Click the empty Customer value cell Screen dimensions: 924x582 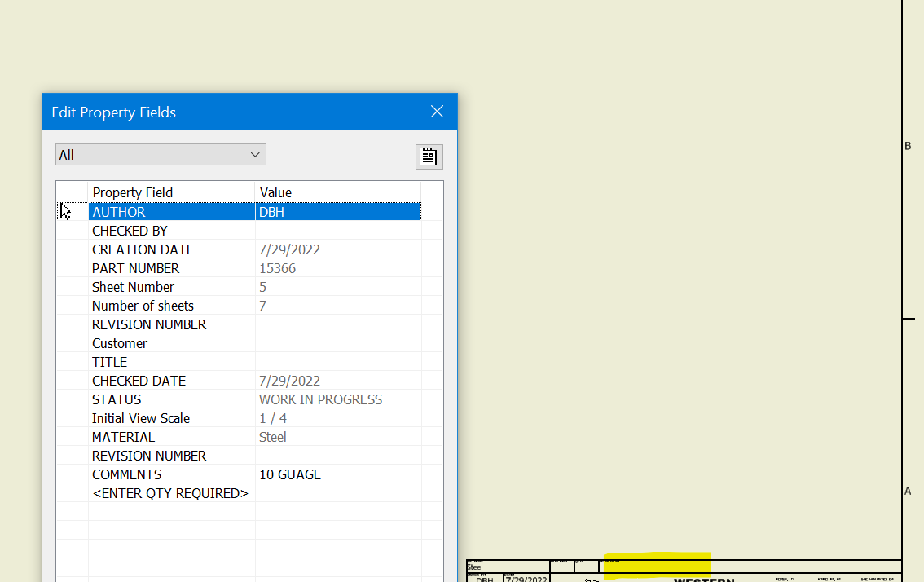tap(338, 343)
